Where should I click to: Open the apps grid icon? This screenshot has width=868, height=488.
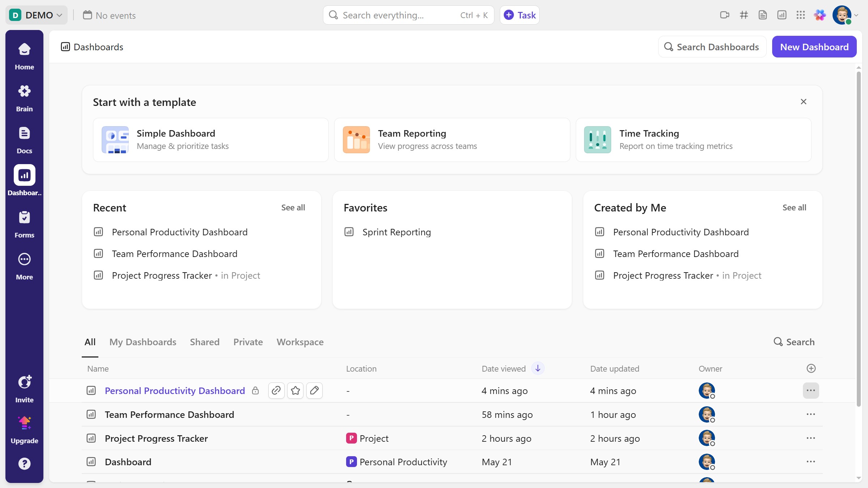tap(801, 15)
